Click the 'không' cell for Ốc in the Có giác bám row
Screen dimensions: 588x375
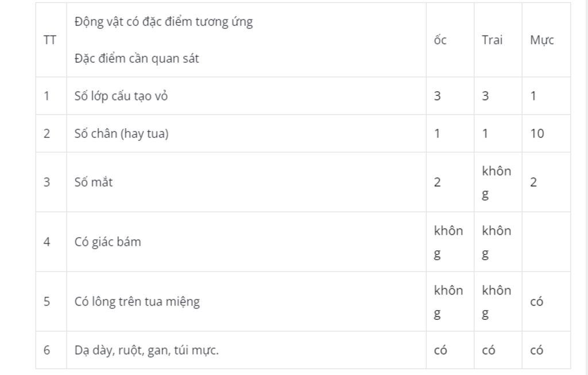[450, 242]
